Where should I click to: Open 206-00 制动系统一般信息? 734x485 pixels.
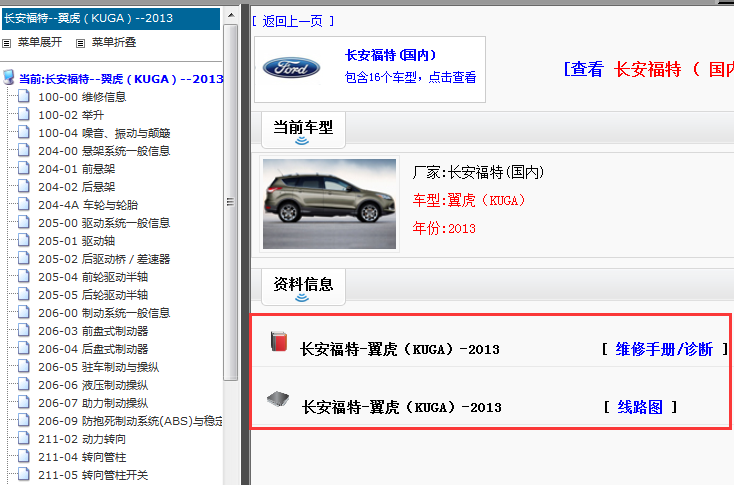pos(104,313)
